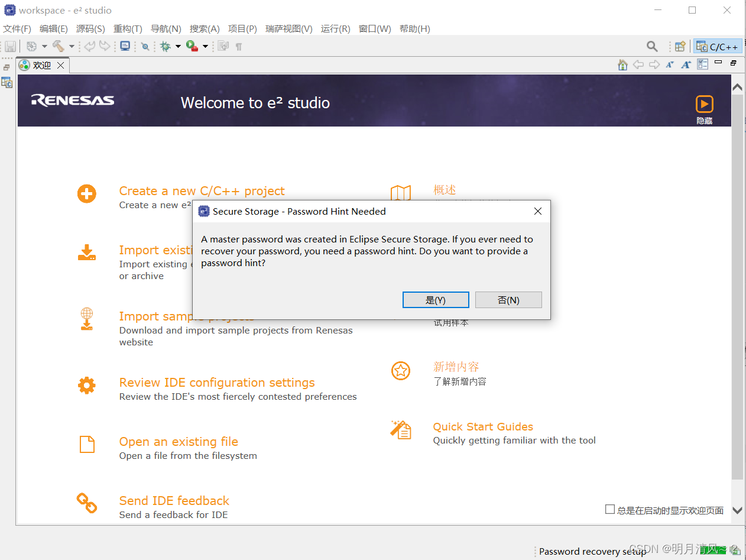Click the Undo arrow icon
Viewport: 746px width, 560px height.
point(89,46)
